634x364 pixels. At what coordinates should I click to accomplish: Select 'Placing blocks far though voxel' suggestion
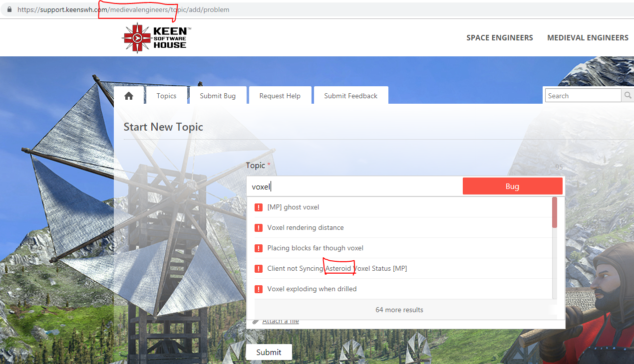click(315, 248)
